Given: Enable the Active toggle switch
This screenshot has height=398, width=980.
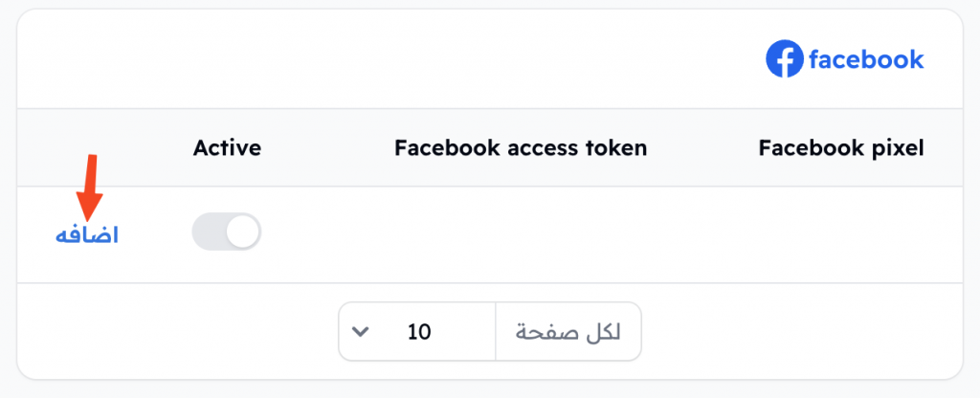Looking at the screenshot, I should 226,233.
